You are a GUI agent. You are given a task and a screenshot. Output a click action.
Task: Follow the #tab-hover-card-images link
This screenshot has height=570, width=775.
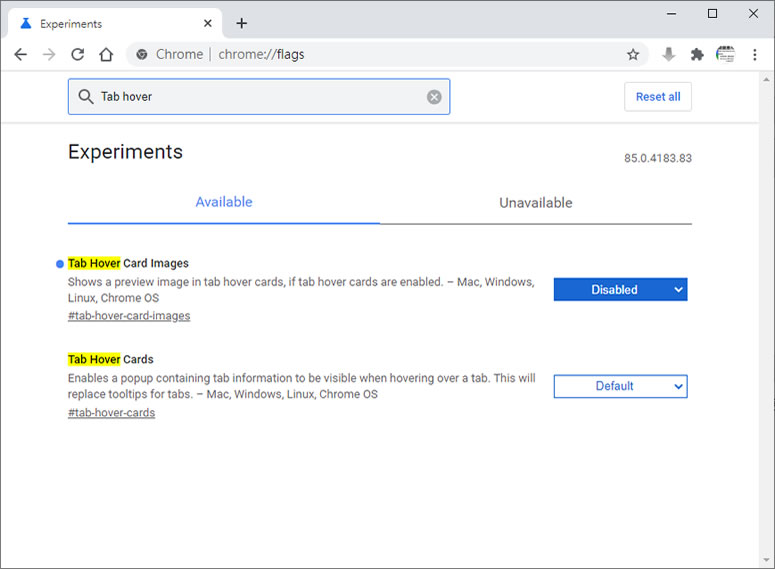coord(129,316)
